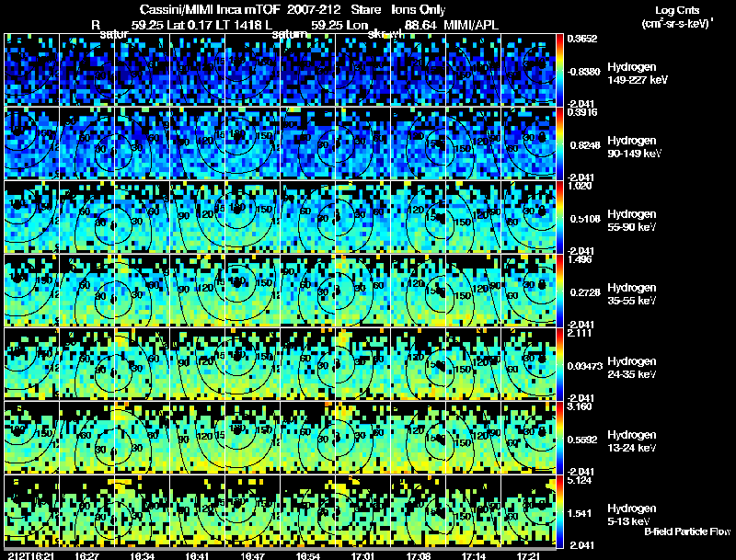Click the Hydrogen 90-149 keV color bar
This screenshot has width=736, height=560.
(559, 143)
